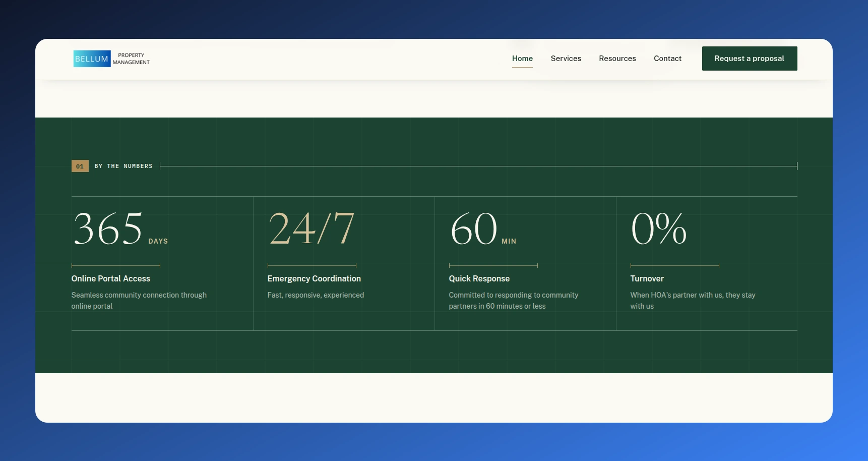Click the 60 statistic number
Image resolution: width=868 pixels, height=461 pixels.
point(474,228)
